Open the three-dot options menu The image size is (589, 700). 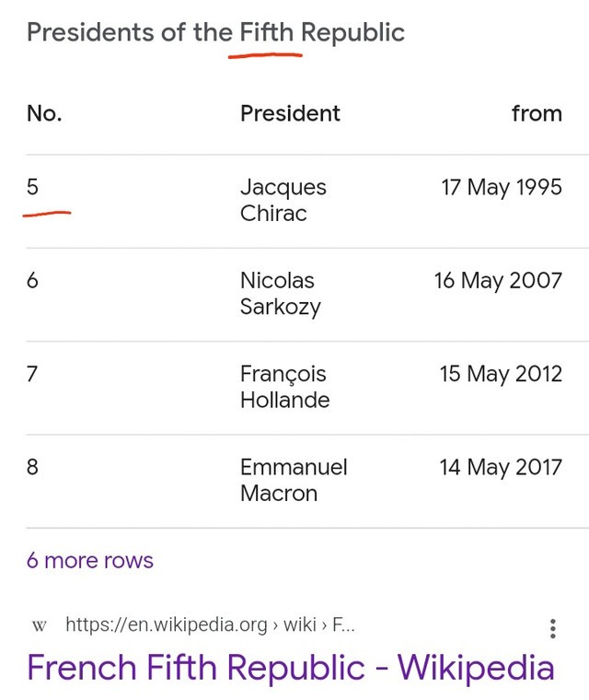[x=553, y=628]
